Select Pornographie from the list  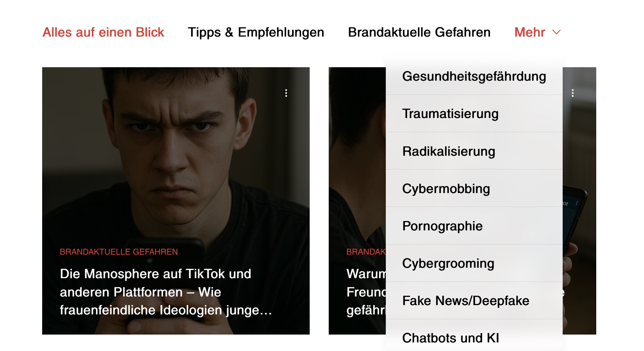474,226
